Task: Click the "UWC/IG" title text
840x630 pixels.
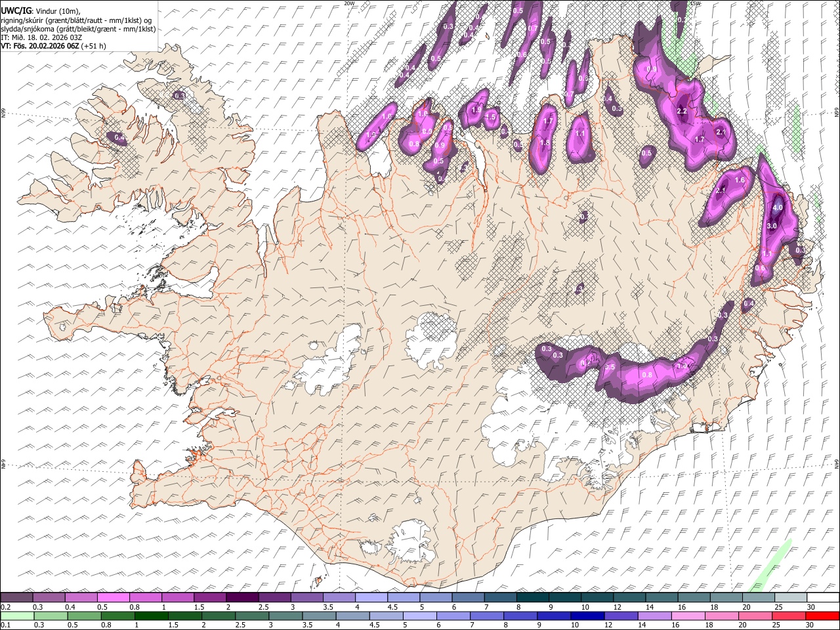Action: click(x=16, y=10)
